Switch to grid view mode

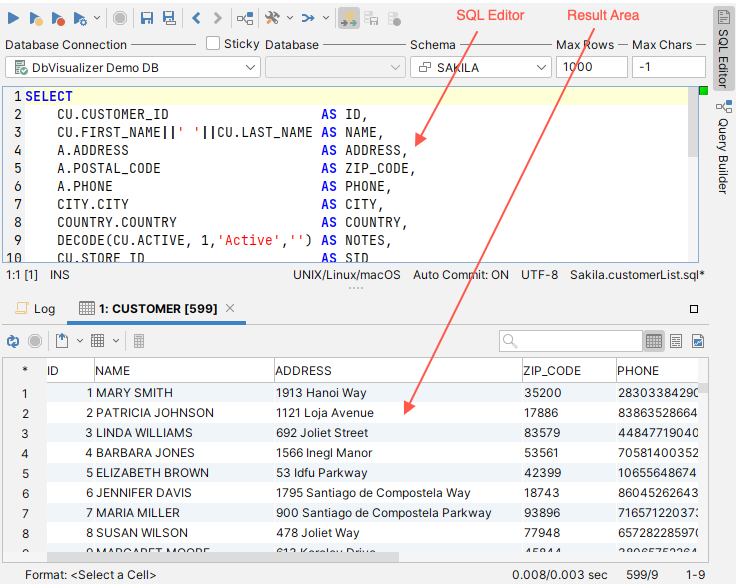pyautogui.click(x=653, y=341)
